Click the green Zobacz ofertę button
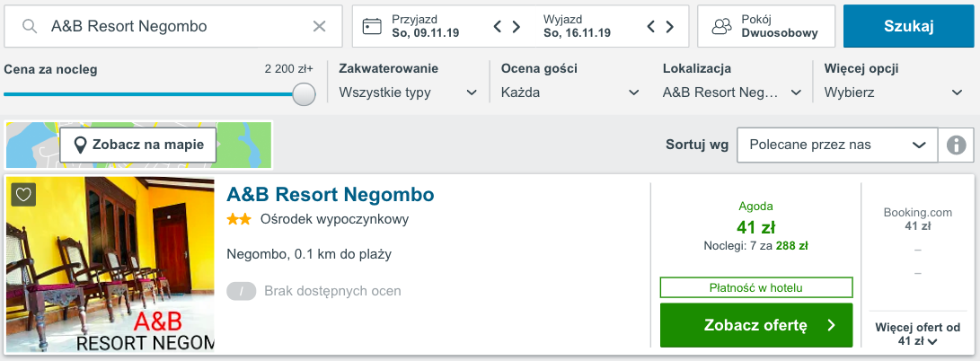Viewport: 980px width, 361px height. tap(756, 325)
